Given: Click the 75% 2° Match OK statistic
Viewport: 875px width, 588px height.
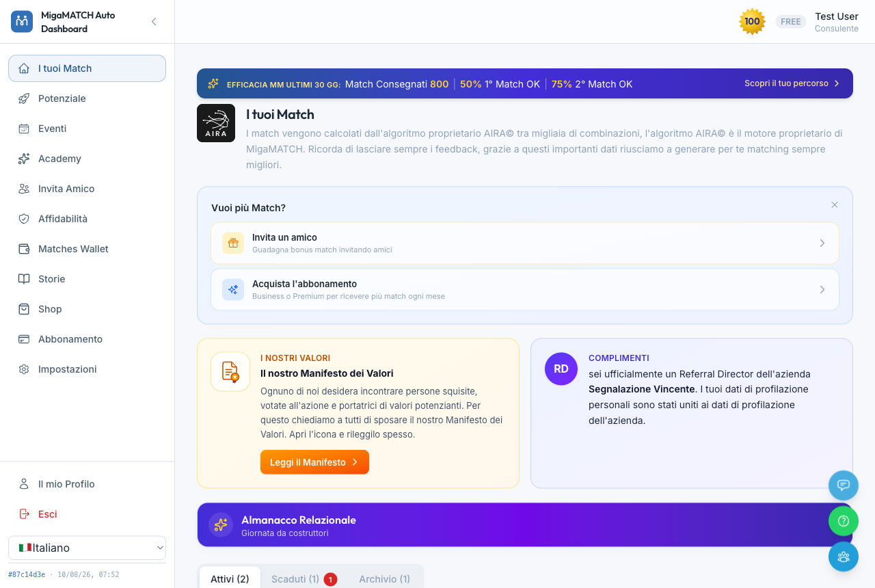Looking at the screenshot, I should coord(592,84).
